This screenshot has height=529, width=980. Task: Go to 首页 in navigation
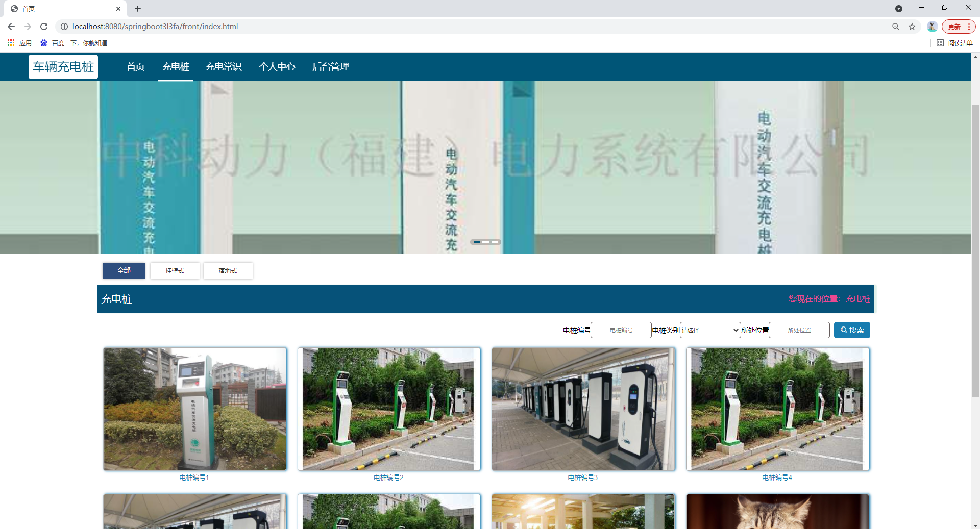click(136, 67)
